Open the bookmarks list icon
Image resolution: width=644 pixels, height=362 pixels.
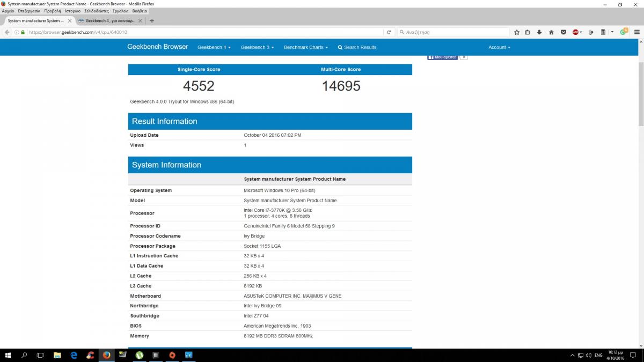coord(527,32)
